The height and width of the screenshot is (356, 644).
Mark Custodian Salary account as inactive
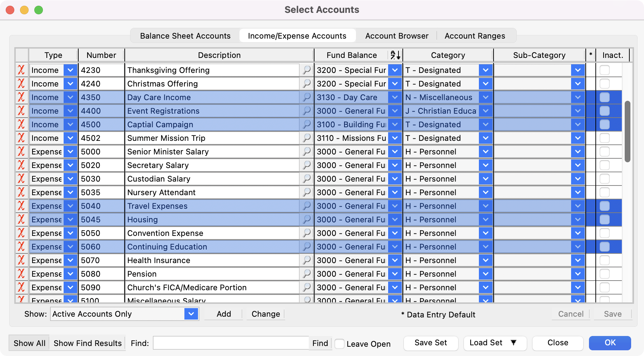tap(605, 179)
